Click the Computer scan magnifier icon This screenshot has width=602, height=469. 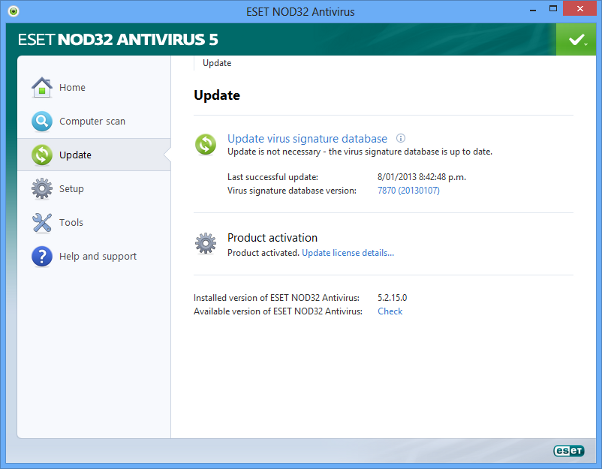coord(42,121)
